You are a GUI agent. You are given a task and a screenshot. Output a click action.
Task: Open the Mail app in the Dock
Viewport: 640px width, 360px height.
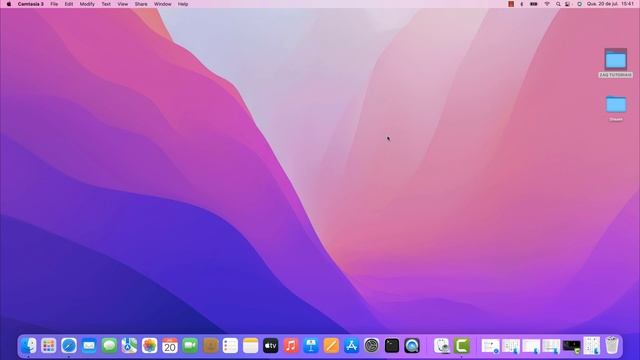[x=89, y=346]
